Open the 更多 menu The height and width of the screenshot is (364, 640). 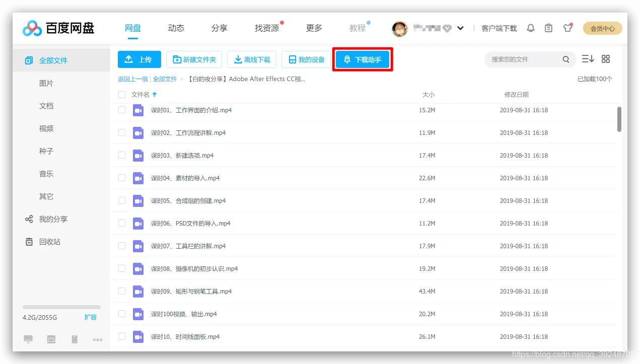[x=314, y=28]
